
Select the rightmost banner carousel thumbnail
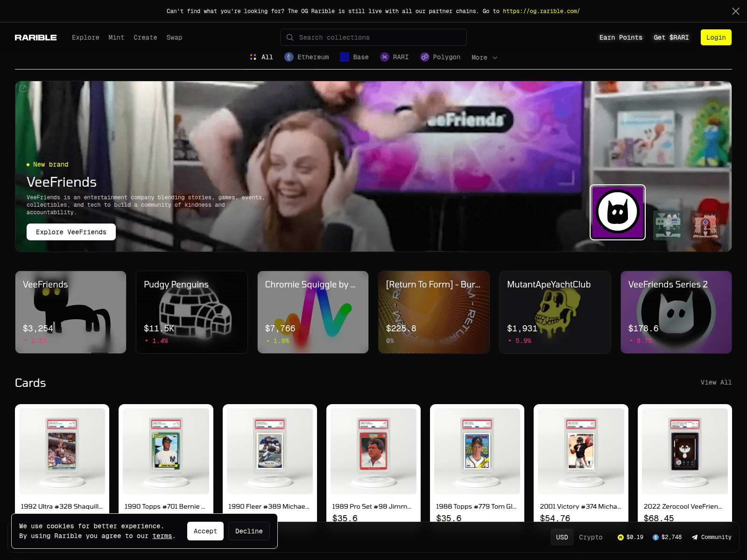tap(705, 225)
